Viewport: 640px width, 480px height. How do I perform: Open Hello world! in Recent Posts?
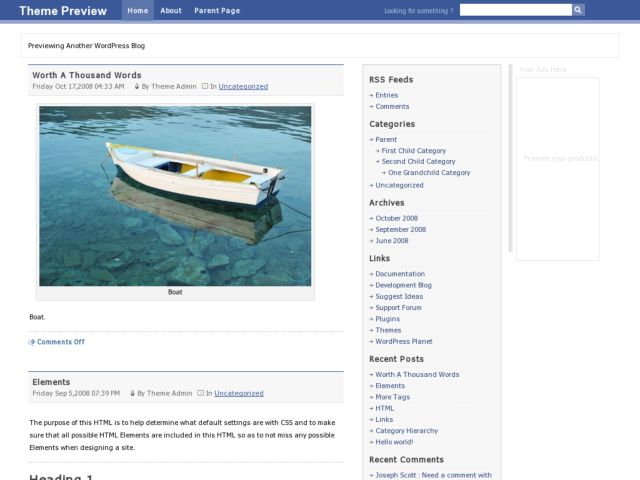click(394, 442)
